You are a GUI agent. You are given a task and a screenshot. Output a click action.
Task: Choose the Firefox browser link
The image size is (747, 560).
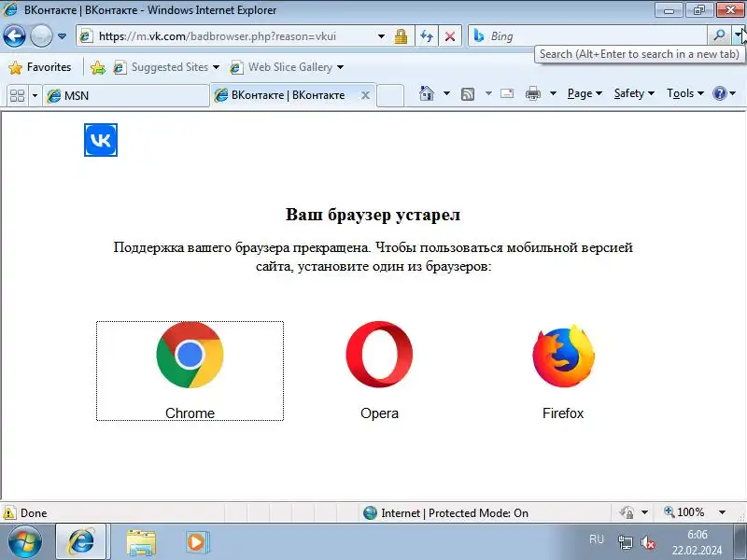pyautogui.click(x=563, y=371)
